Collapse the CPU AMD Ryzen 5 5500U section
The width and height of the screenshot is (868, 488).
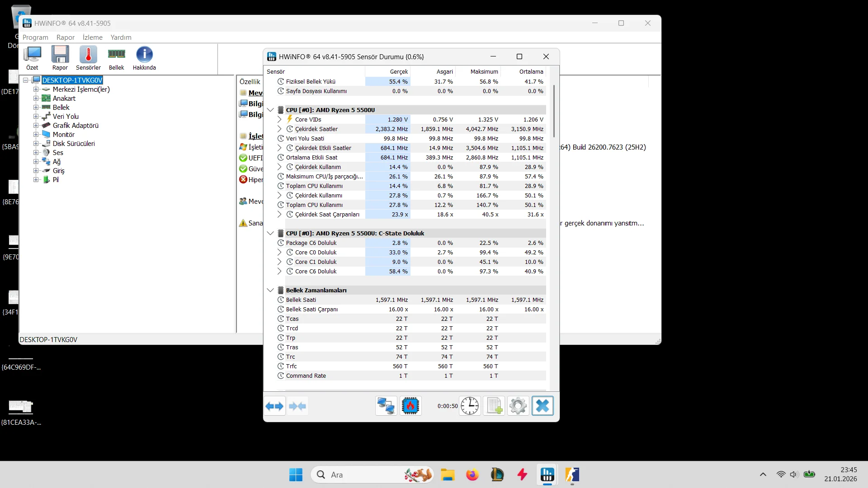tap(270, 110)
